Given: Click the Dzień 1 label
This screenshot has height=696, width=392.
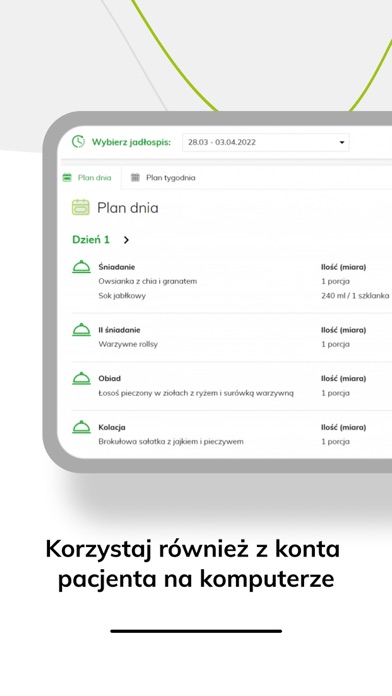Looking at the screenshot, I should pos(91,240).
